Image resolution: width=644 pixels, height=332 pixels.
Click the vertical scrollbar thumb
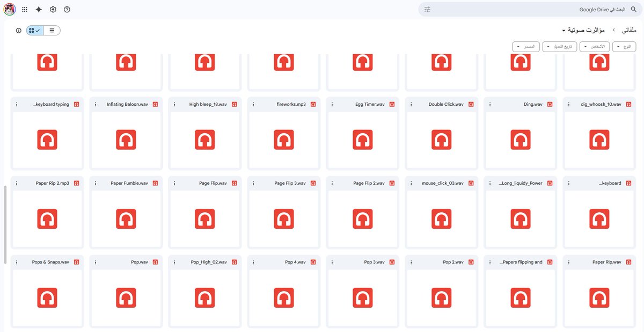6,225
